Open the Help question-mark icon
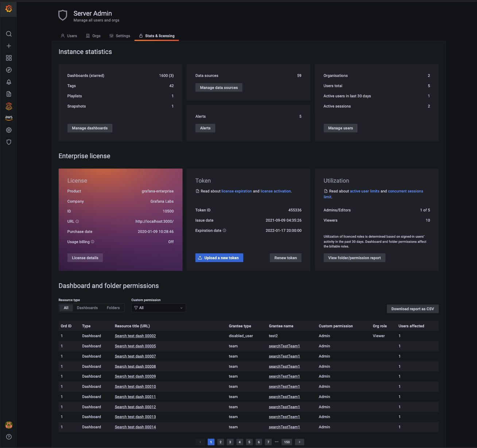 (9, 437)
